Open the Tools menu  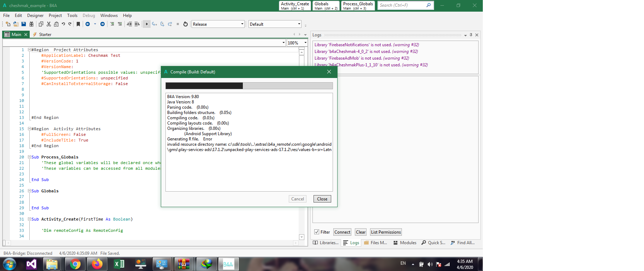72,16
